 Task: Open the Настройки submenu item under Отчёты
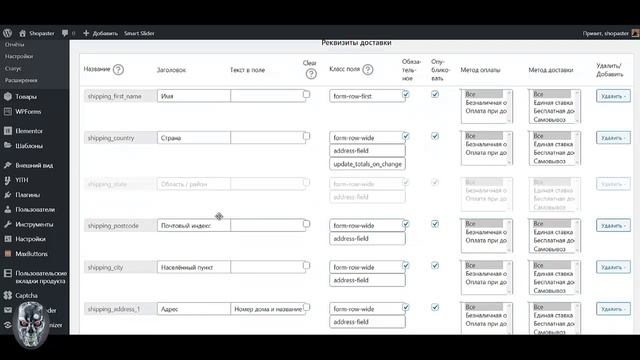19,56
